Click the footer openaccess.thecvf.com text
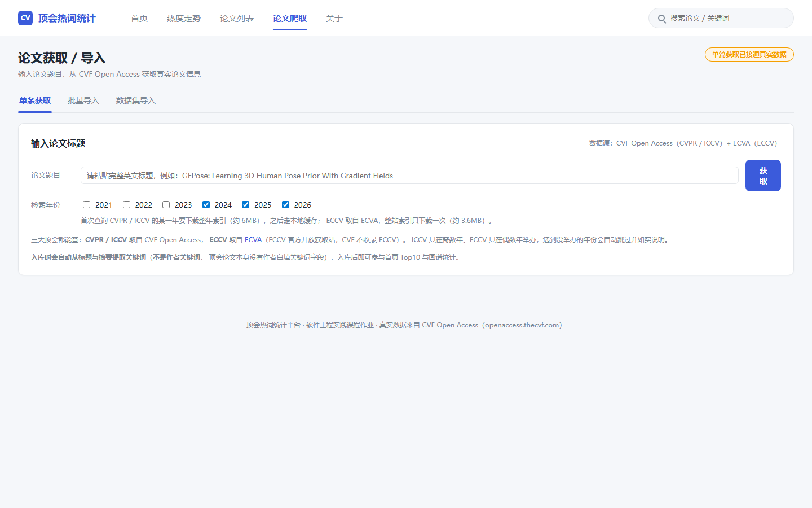Viewport: 812px width, 508px height. 523,325
